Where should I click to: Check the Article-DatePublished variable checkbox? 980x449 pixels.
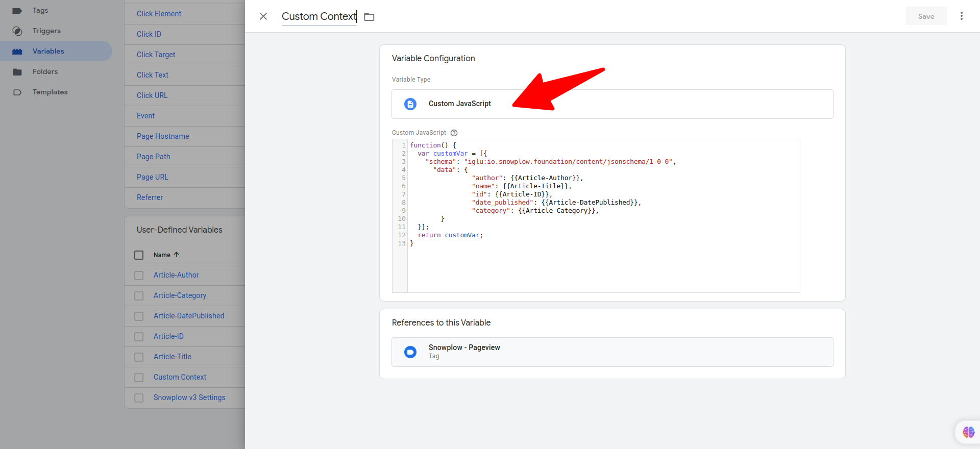coord(139,316)
